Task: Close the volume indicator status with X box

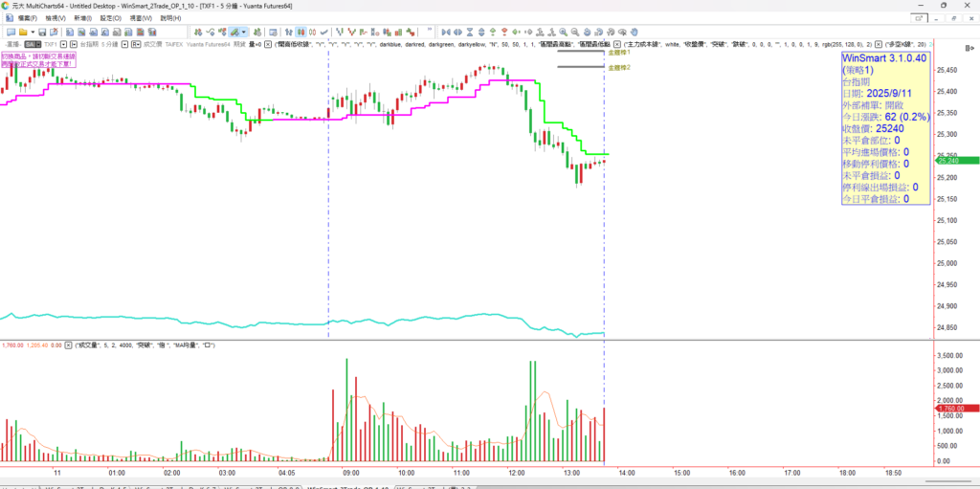Action: click(x=68, y=345)
